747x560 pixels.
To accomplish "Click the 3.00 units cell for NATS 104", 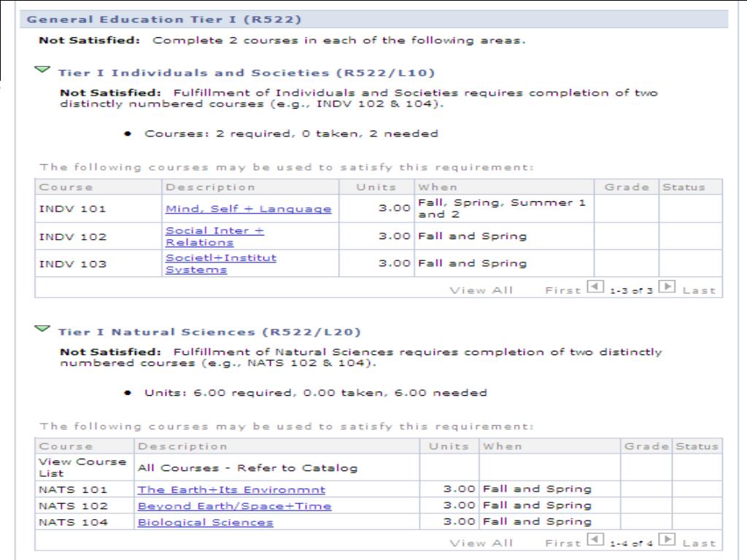I will pos(449,522).
